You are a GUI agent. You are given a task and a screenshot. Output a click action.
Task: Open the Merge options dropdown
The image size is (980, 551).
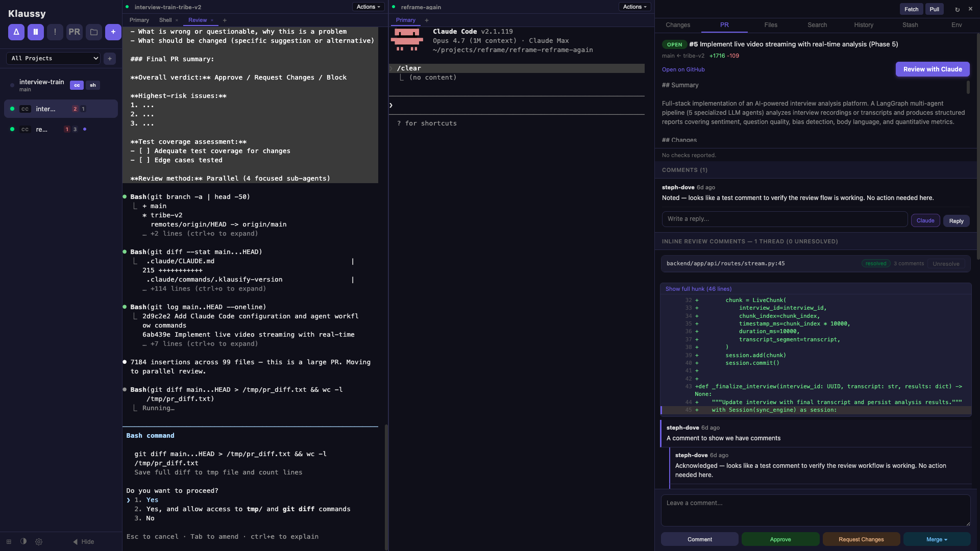[938, 539]
